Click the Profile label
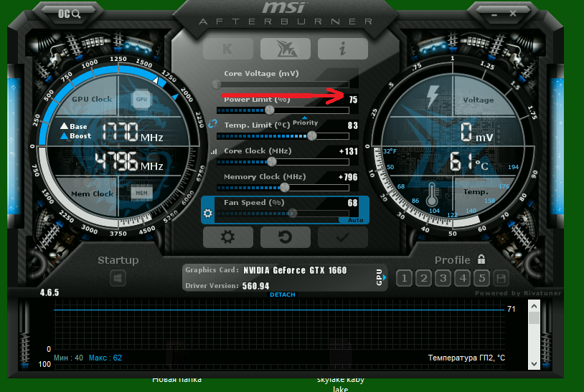Image resolution: width=584 pixels, height=392 pixels. [x=452, y=260]
